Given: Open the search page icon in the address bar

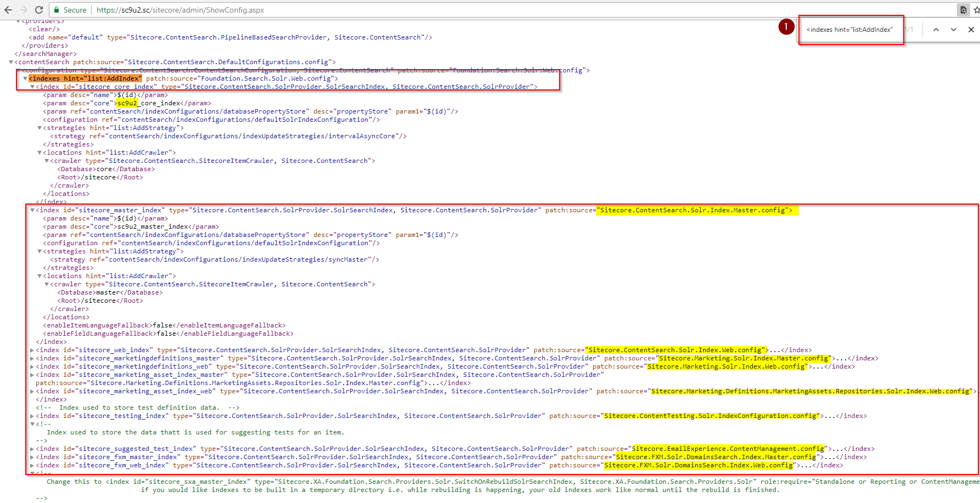Looking at the screenshot, I should coord(964,10).
